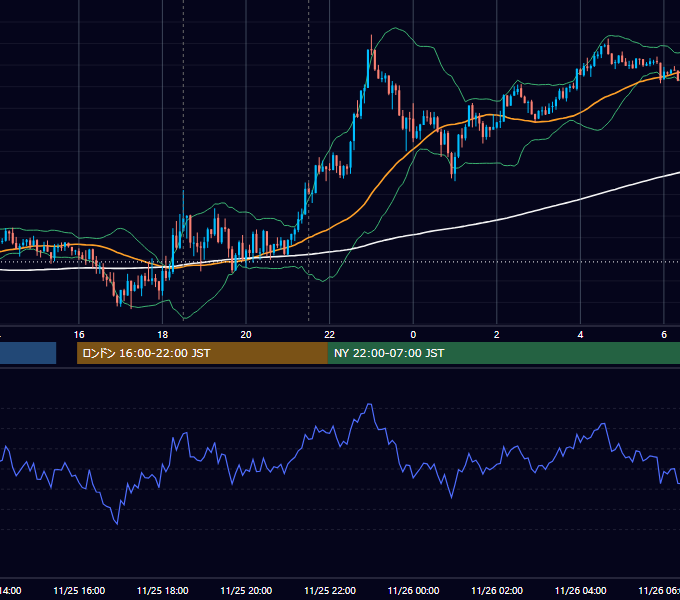Click the 4 hour axis label
This screenshot has height=600, width=680.
pyautogui.click(x=580, y=335)
